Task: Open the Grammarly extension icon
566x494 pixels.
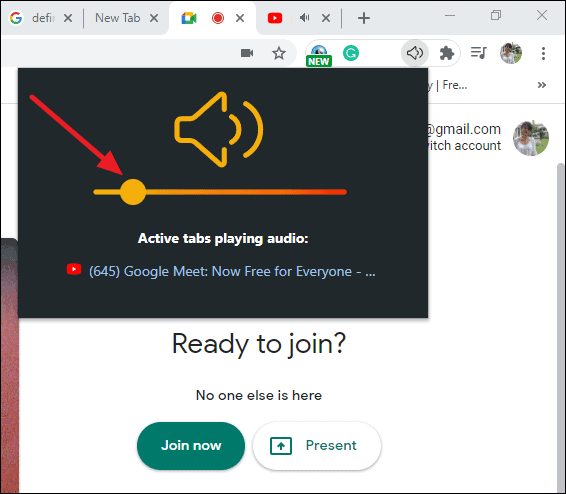Action: click(x=351, y=53)
